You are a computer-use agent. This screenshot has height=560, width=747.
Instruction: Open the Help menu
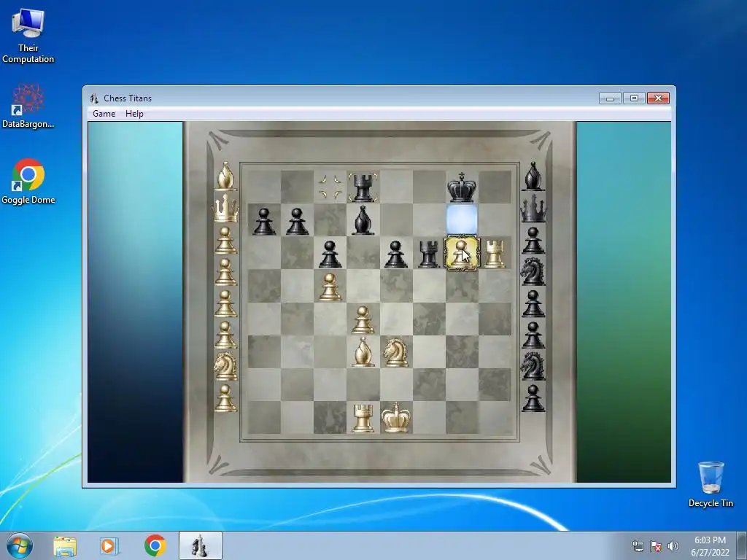134,113
